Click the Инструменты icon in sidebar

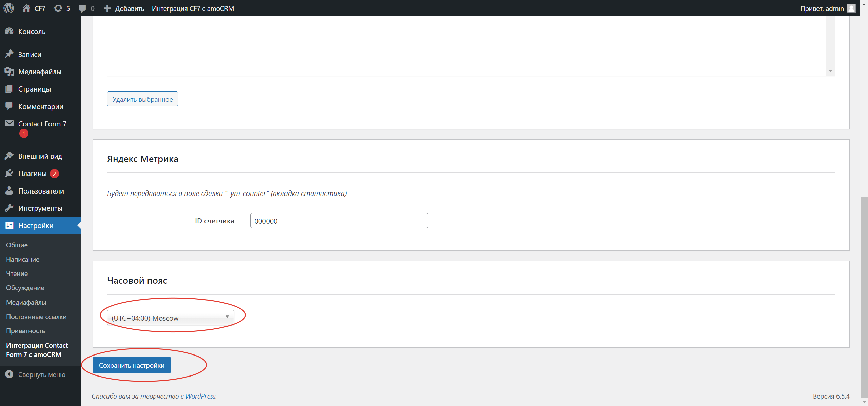9,208
